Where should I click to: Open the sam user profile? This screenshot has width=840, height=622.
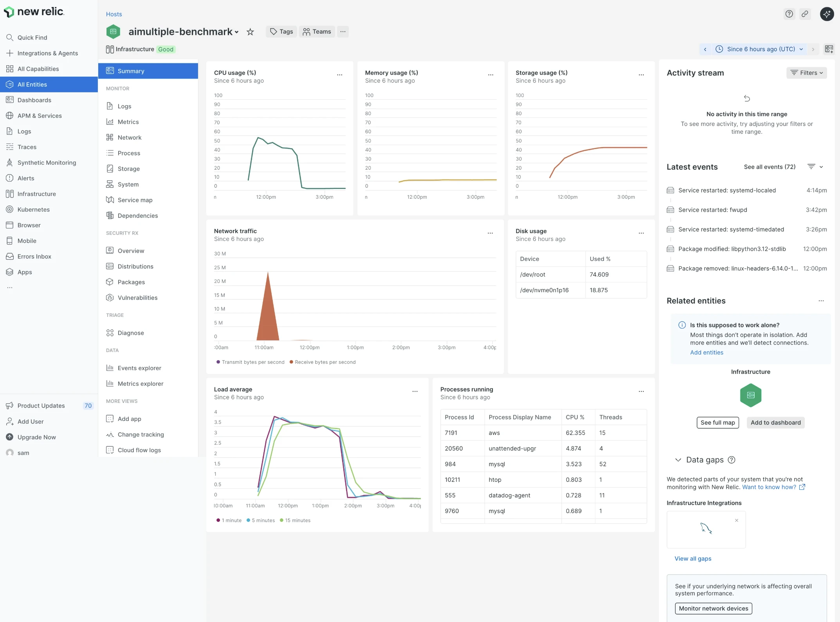tap(49, 453)
